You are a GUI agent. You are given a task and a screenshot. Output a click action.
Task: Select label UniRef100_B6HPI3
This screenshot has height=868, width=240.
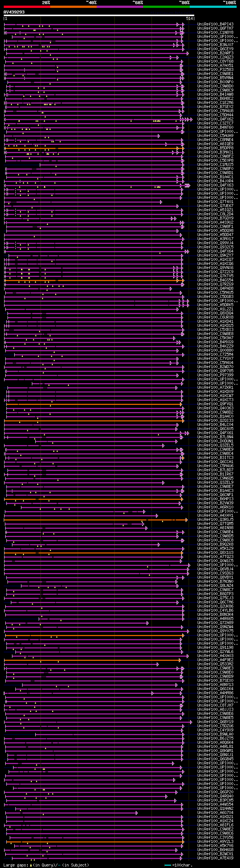click(215, 499)
